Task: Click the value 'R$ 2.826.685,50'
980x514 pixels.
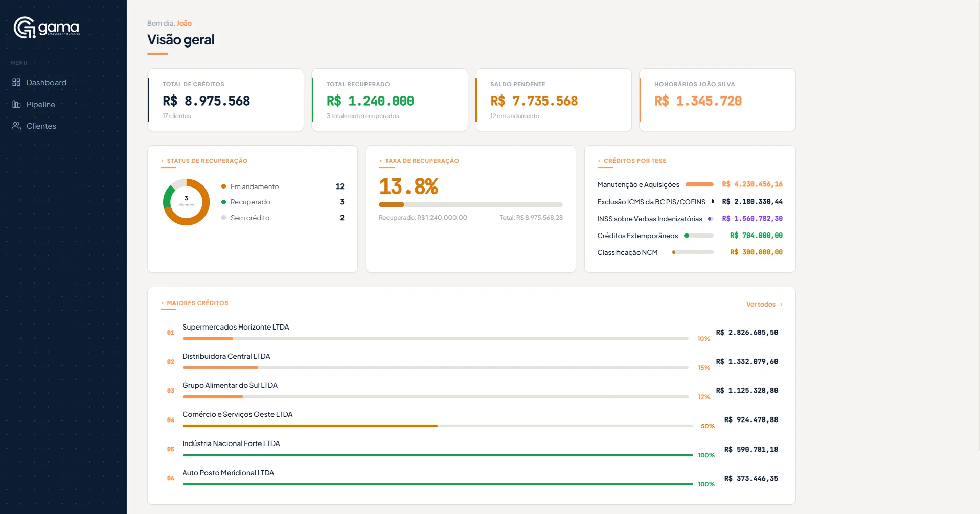Action: [x=747, y=332]
